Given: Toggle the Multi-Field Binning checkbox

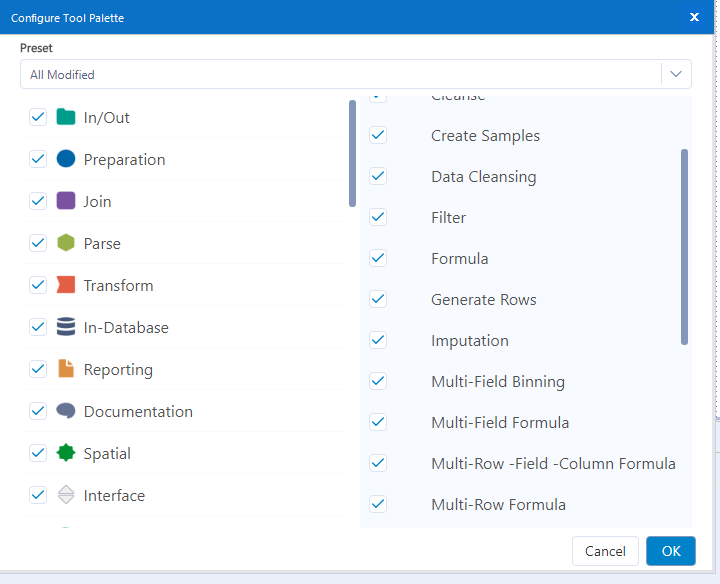Looking at the screenshot, I should point(378,381).
